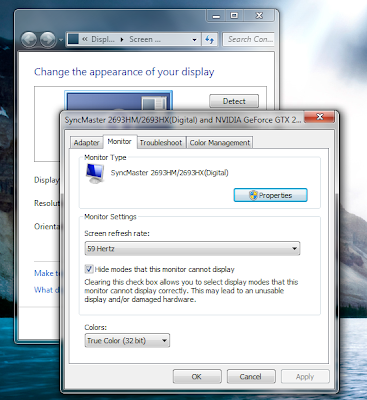Screen dimensions: 367x400
Task: Maximize the Screen Resolution window
Action: click(234, 16)
